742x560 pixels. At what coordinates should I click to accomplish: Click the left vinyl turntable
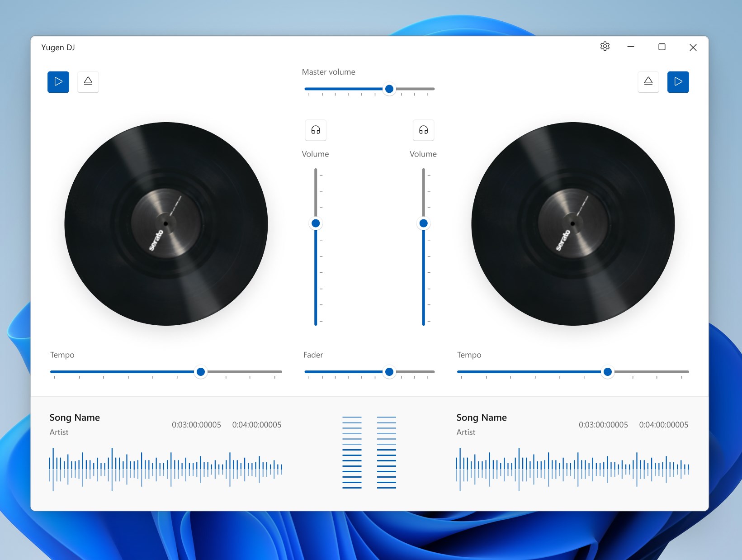(x=166, y=223)
